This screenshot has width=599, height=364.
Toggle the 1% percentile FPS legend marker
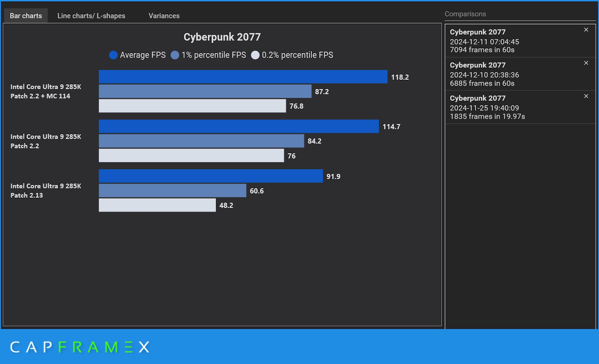pyautogui.click(x=175, y=55)
